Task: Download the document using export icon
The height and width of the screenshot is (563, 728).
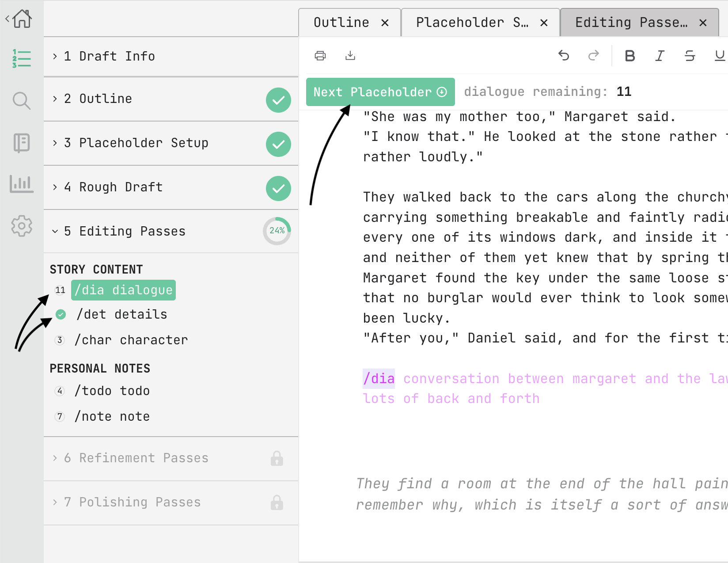Action: (x=350, y=56)
